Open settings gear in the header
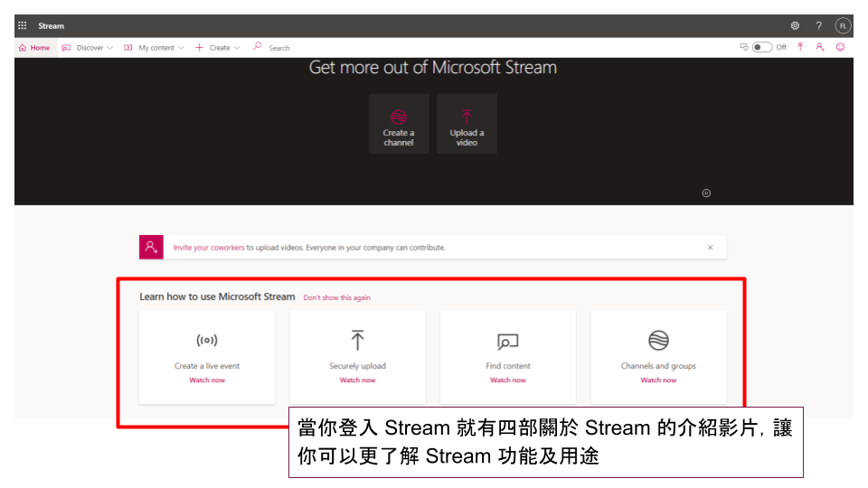 795,25
